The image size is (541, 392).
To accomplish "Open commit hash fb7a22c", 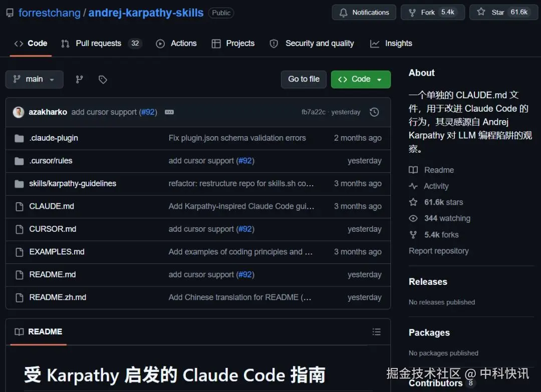I will pos(313,112).
